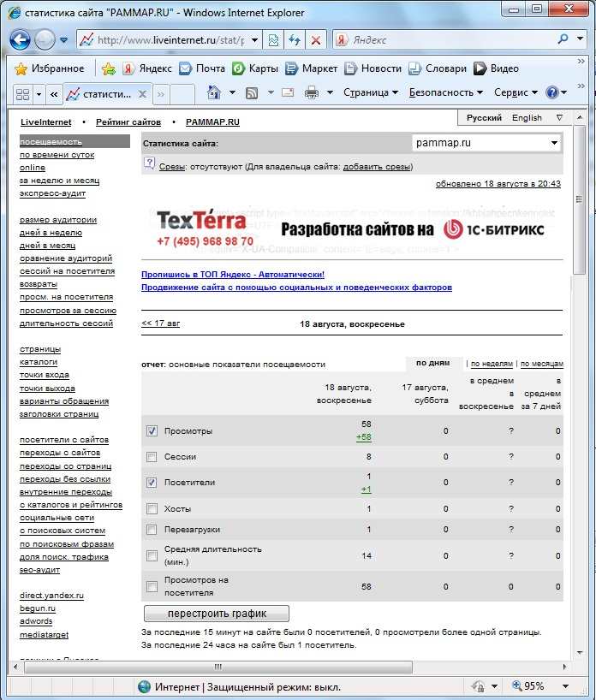The height and width of the screenshot is (700, 596).
Task: Click the search magnifier icon
Action: tap(563, 39)
